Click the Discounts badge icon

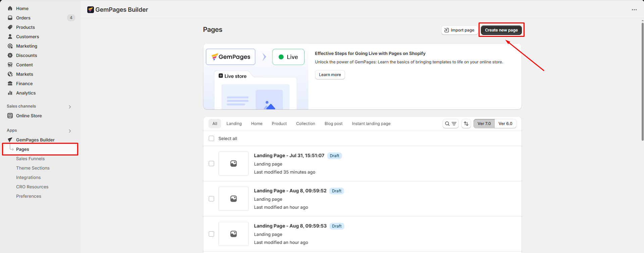[x=10, y=55]
